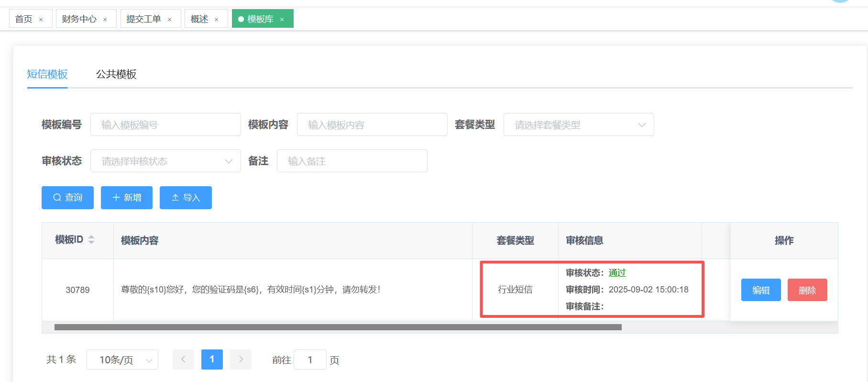Click template ID 30789 cell

coord(77,290)
